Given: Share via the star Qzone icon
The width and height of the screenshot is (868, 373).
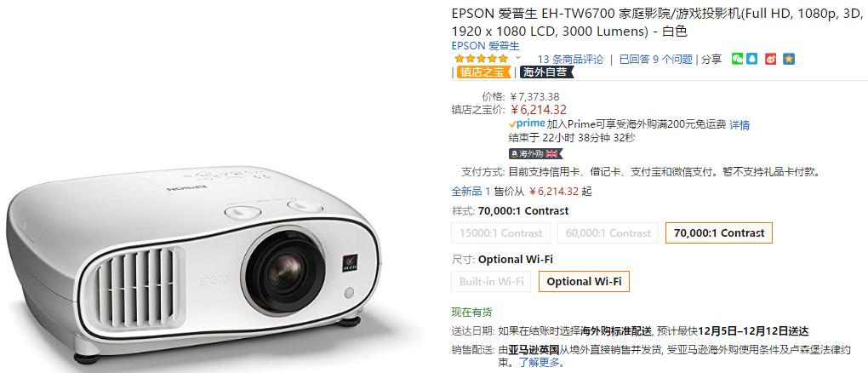Looking at the screenshot, I should [789, 59].
